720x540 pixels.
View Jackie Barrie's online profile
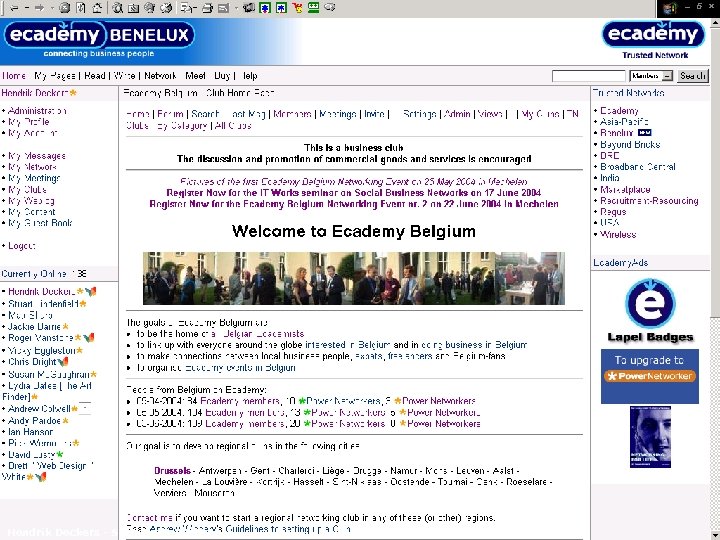point(34,326)
